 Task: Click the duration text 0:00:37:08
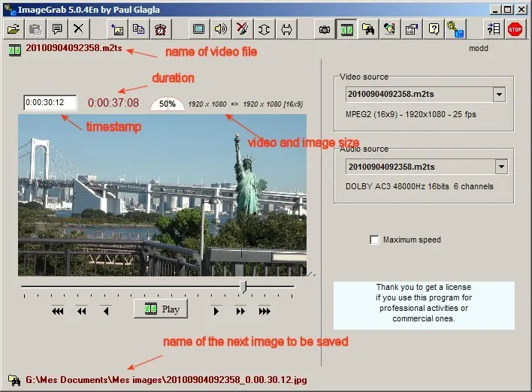click(x=113, y=103)
